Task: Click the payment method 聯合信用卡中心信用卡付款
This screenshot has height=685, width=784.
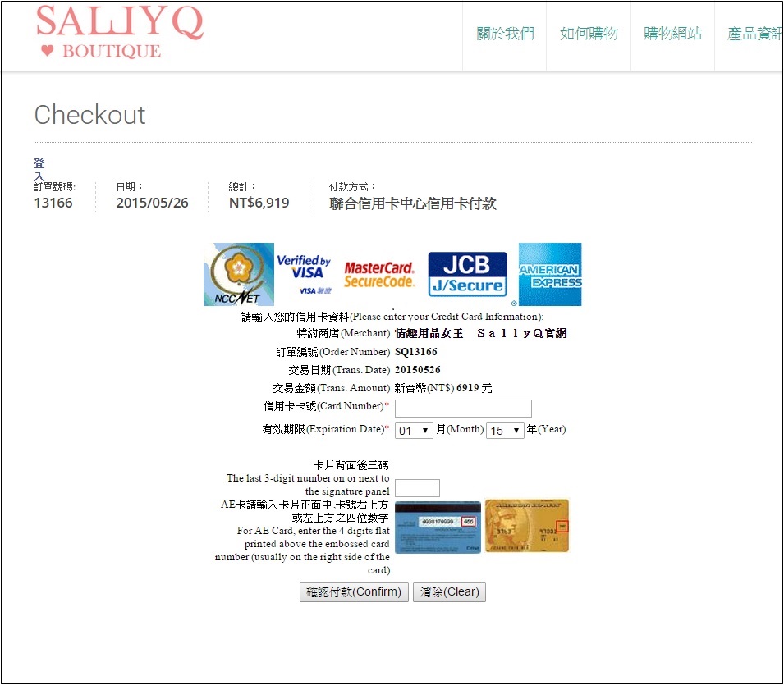Action: click(412, 203)
